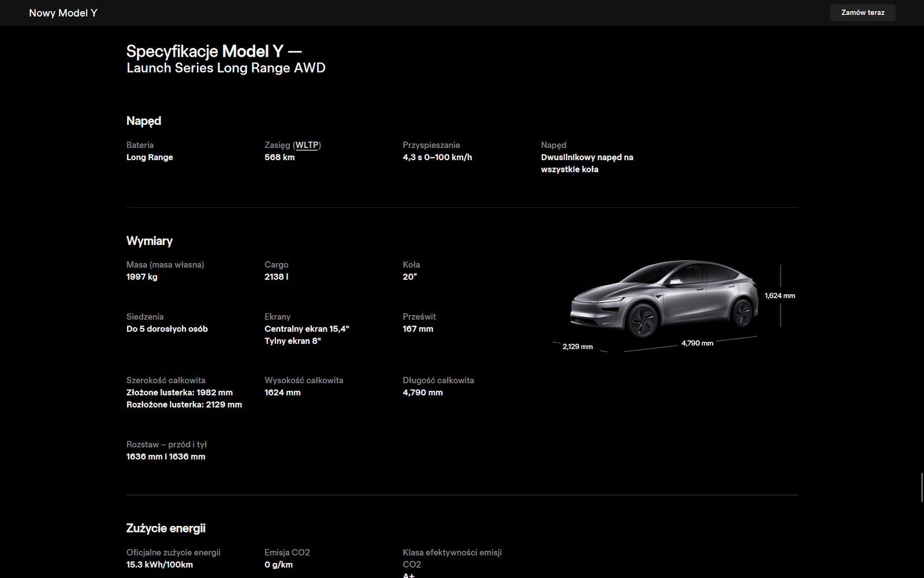This screenshot has height=578, width=924.
Task: Select the cargo value '2138 l'
Action: pyautogui.click(x=276, y=277)
